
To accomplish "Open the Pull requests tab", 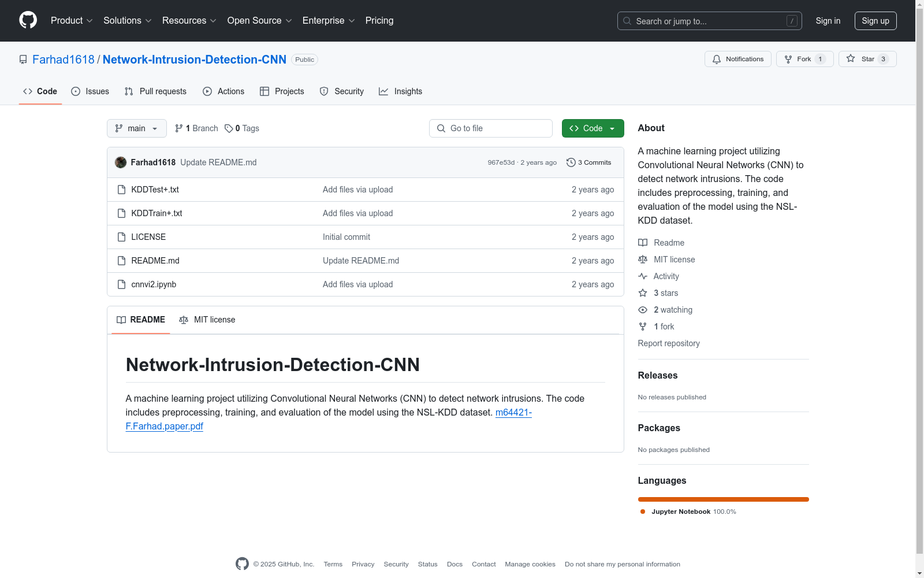I will click(155, 91).
